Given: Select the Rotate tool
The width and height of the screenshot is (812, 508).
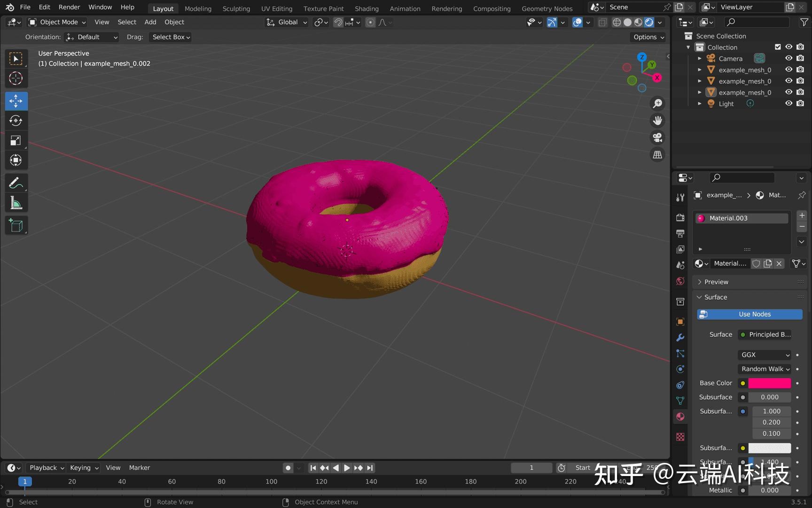Looking at the screenshot, I should coord(16,120).
